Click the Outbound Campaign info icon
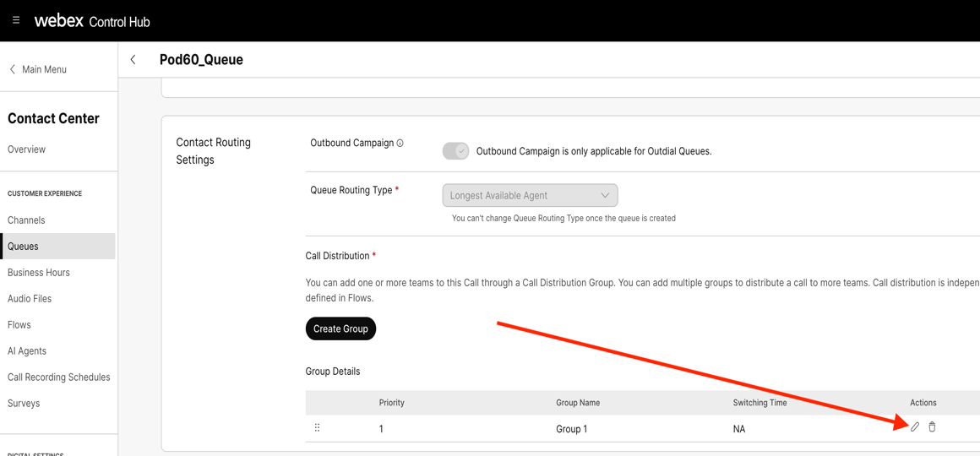 (x=400, y=144)
